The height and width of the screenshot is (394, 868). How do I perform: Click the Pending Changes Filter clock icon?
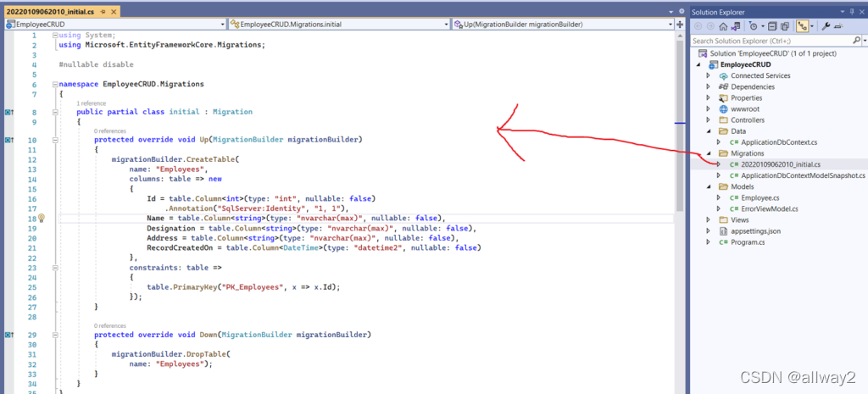pyautogui.click(x=753, y=26)
